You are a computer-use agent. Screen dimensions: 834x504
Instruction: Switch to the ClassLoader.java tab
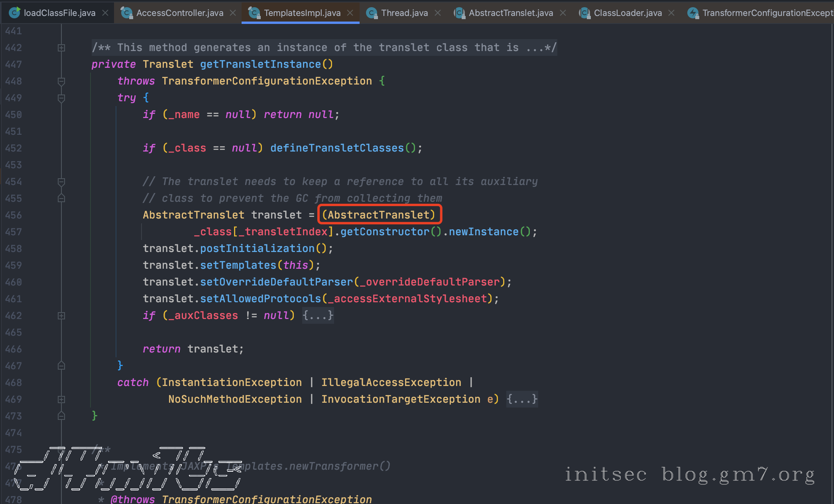[x=627, y=13]
